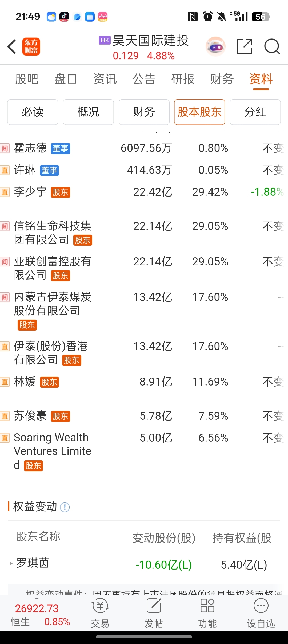Switch to the 股吧 tab
This screenshot has height=644, width=288.
(27, 79)
